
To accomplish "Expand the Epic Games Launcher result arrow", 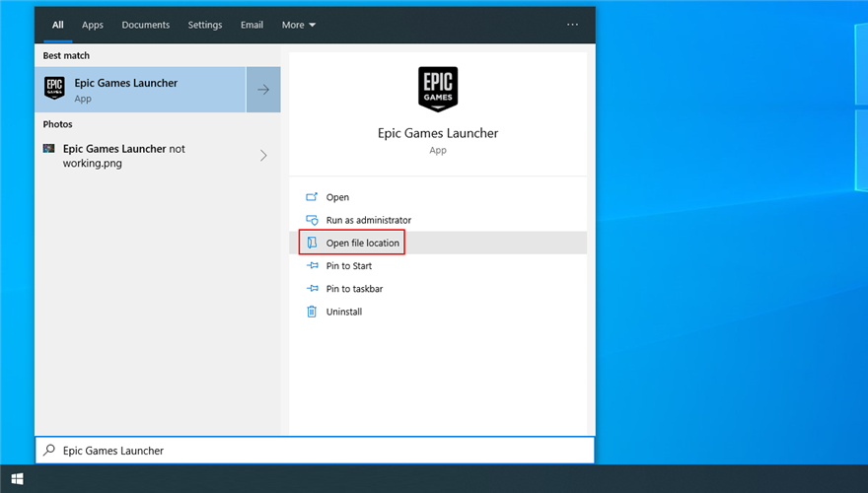I will pyautogui.click(x=263, y=90).
